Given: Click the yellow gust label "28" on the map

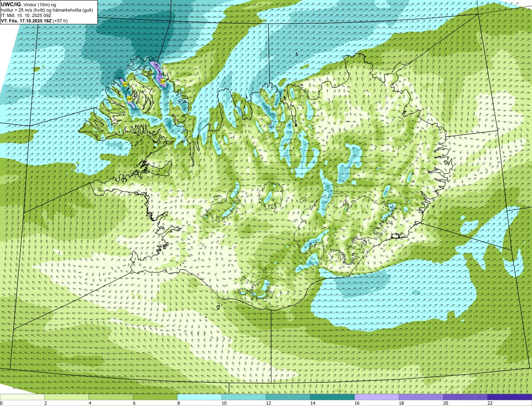Looking at the screenshot, I should coord(129,98).
